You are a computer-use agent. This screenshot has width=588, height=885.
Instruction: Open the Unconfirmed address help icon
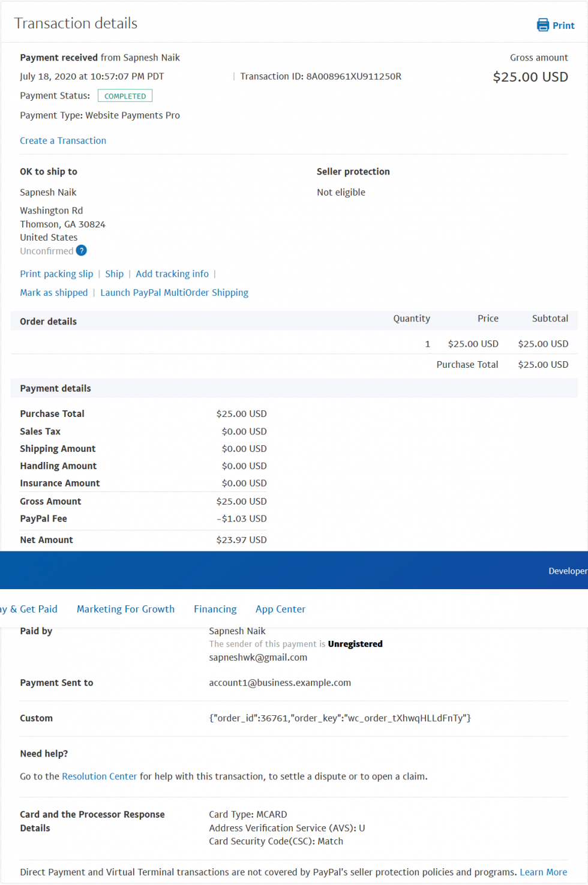tap(81, 251)
